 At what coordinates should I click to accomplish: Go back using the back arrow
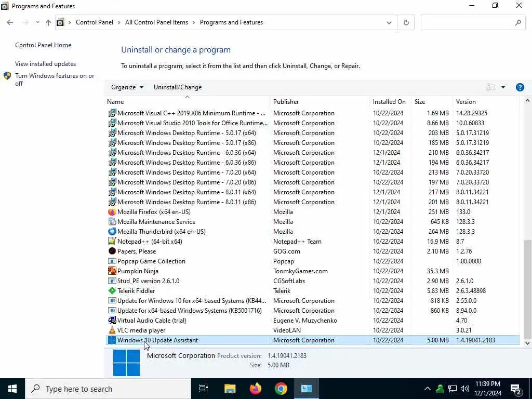(x=10, y=22)
